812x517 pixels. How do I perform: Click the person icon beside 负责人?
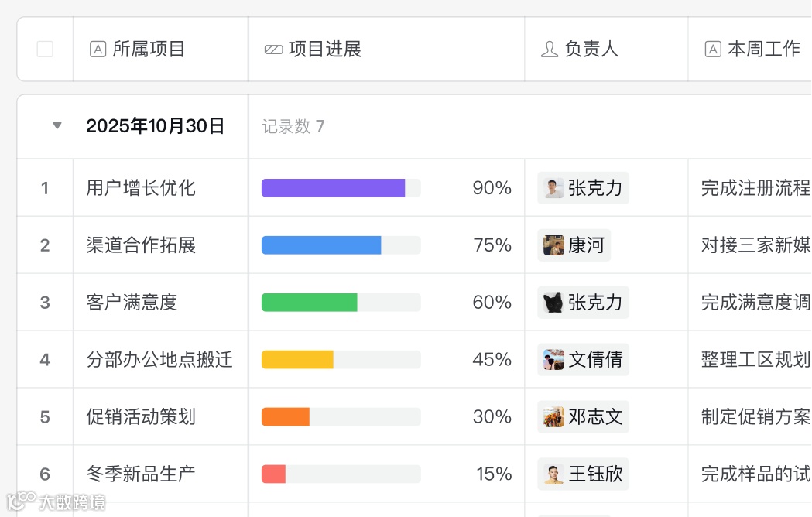coord(550,50)
